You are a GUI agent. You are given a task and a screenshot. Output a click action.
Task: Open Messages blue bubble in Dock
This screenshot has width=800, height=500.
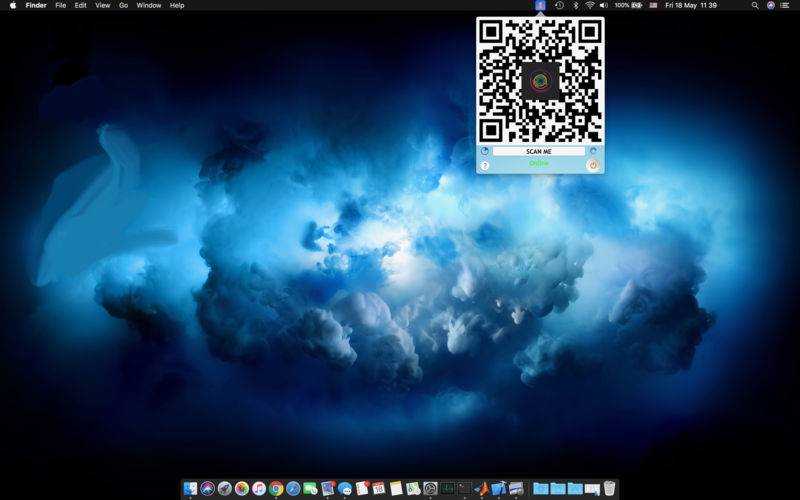tap(345, 488)
